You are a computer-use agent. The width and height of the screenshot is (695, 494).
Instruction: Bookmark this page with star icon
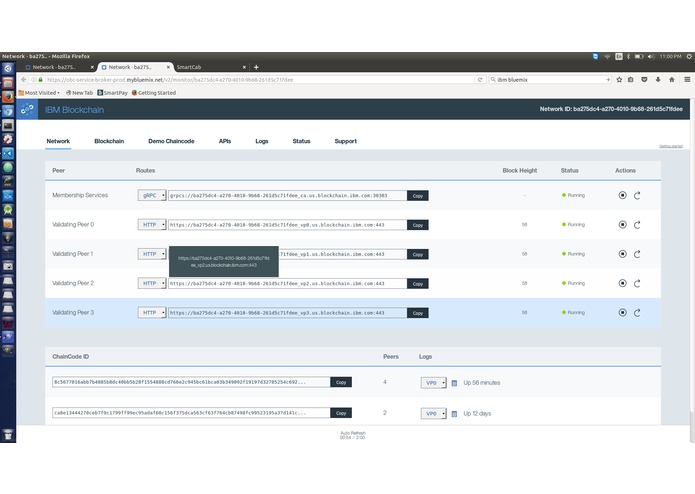(619, 80)
